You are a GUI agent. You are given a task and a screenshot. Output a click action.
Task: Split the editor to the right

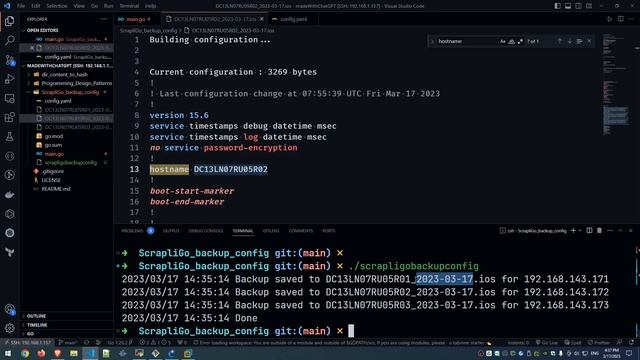tap(620, 19)
